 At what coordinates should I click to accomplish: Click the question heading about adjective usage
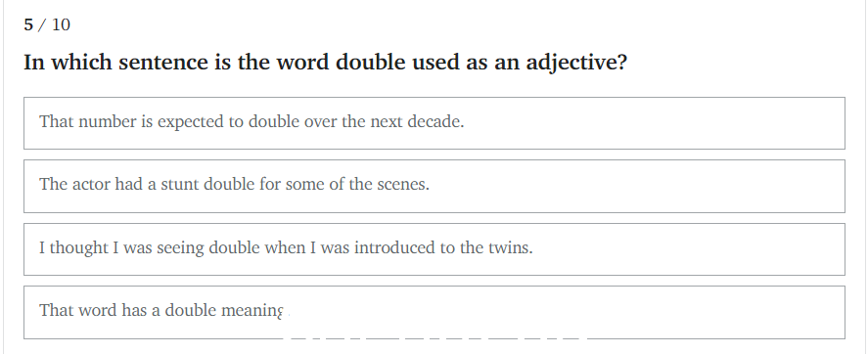coord(326,63)
